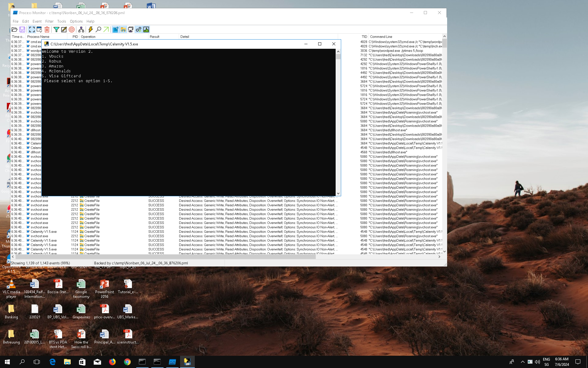Click the 'Backed by c:\temp\Noriben' status bar text

tap(141, 263)
